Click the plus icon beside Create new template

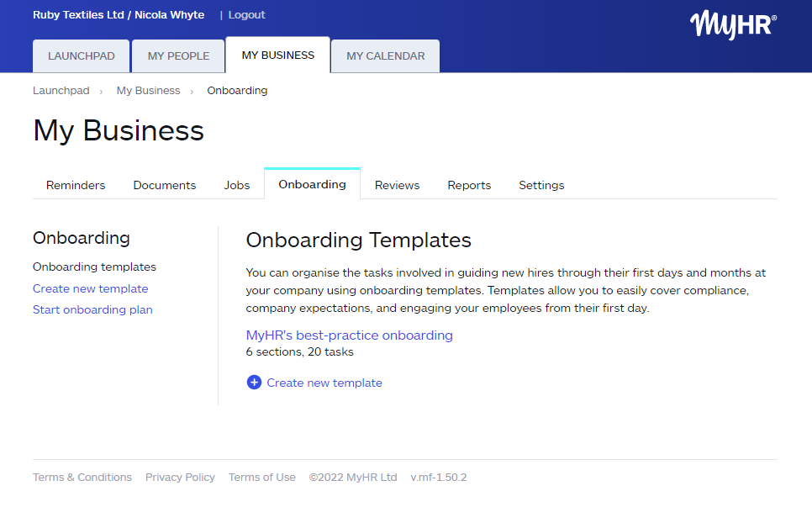pos(254,383)
